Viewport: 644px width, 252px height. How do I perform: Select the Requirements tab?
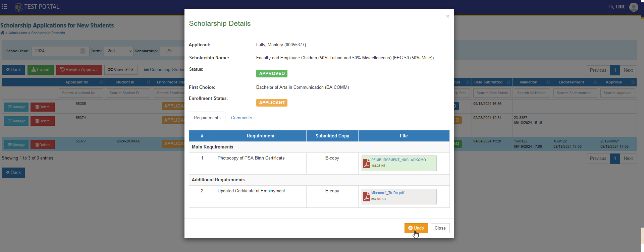(x=207, y=118)
